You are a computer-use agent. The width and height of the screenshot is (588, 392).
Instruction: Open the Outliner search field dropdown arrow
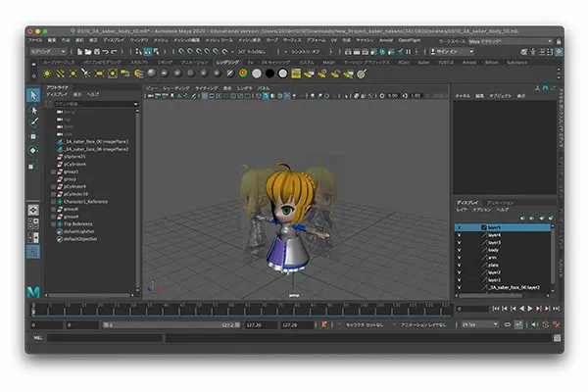[136, 104]
